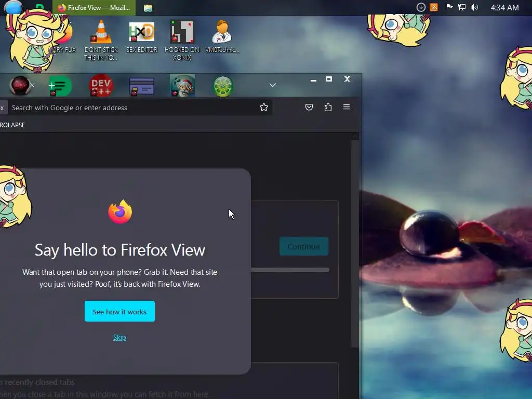Switch to the purple window icon tab
Viewport: 532px width, 399px height.
(x=141, y=86)
